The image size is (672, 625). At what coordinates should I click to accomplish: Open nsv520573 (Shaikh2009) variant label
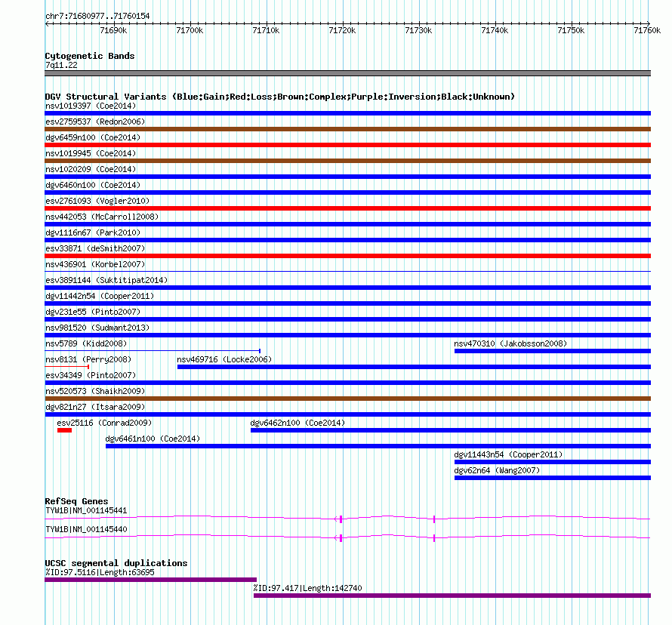(x=95, y=391)
